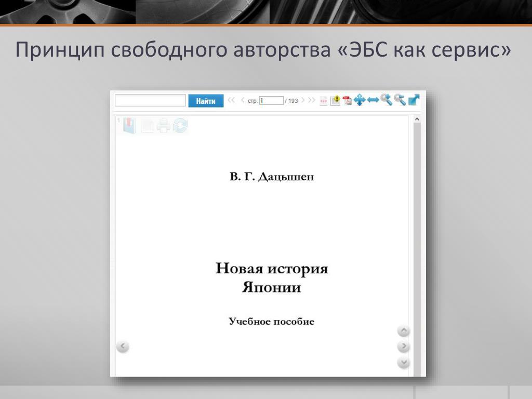The image size is (532, 399).
Task: Click the total pages text / 193
Action: (291, 101)
